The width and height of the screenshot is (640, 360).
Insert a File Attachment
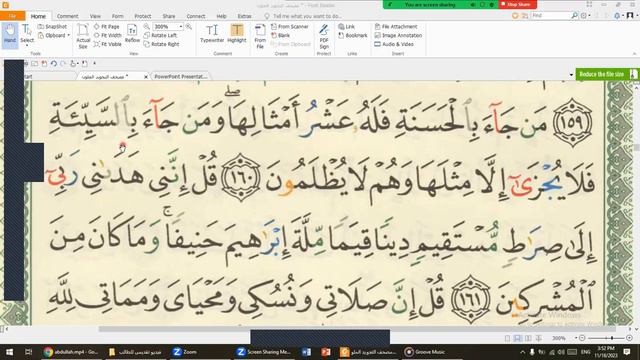396,27
